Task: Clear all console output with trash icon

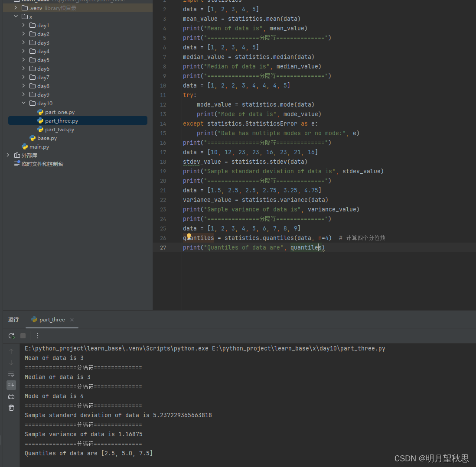Action: click(x=11, y=408)
